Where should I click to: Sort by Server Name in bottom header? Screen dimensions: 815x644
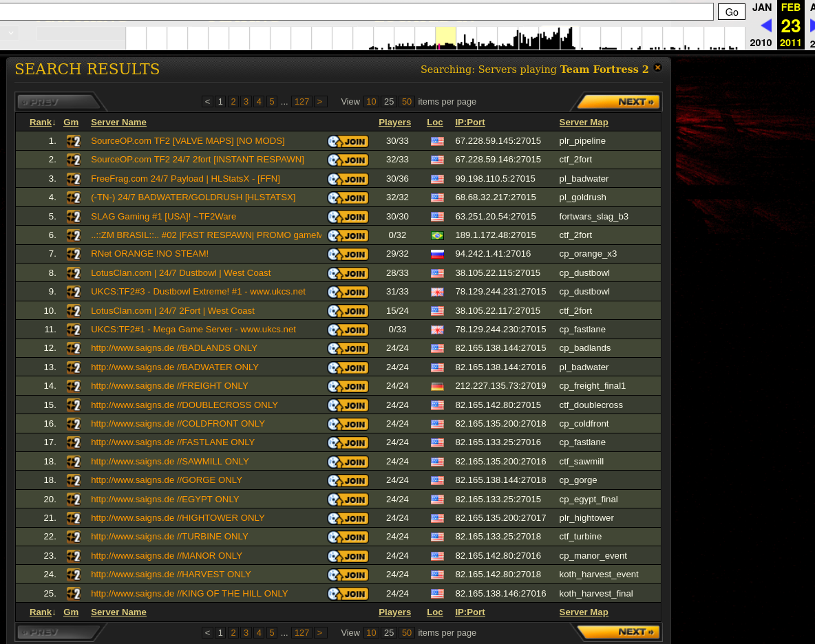[118, 612]
